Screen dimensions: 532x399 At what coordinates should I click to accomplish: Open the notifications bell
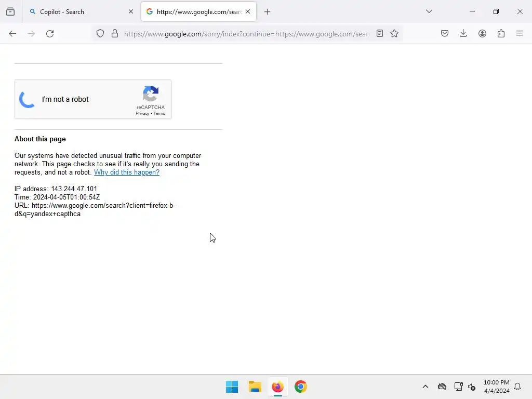[x=517, y=387]
